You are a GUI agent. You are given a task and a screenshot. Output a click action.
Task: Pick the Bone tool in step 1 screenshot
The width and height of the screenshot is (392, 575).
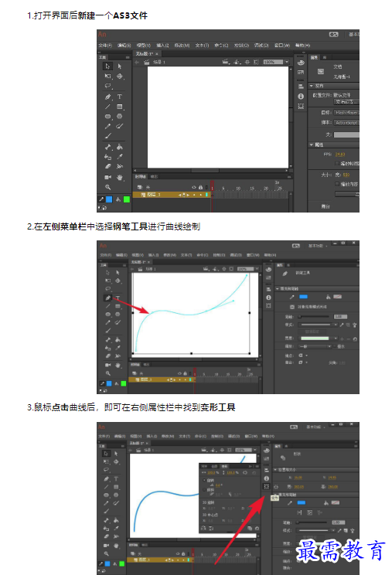coord(107,147)
